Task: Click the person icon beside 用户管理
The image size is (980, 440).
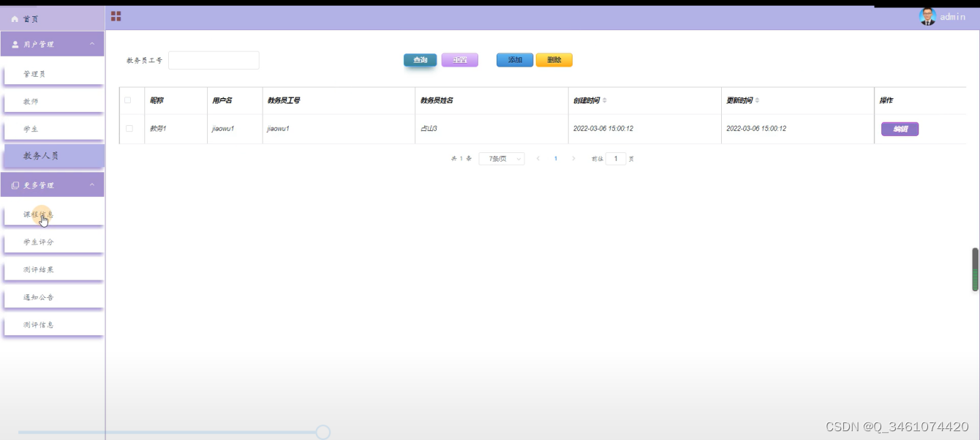Action: click(x=15, y=45)
